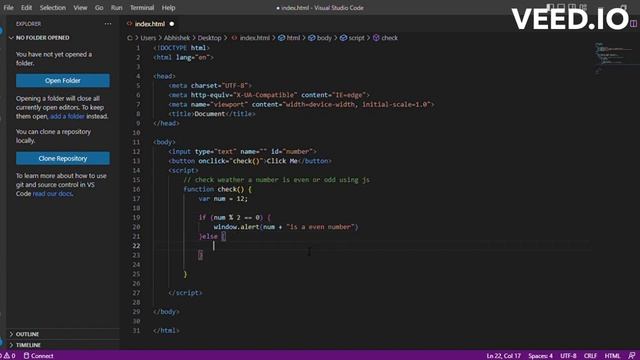The height and width of the screenshot is (360, 640).
Task: Click line number 22 in the gutter
Action: pos(136,246)
